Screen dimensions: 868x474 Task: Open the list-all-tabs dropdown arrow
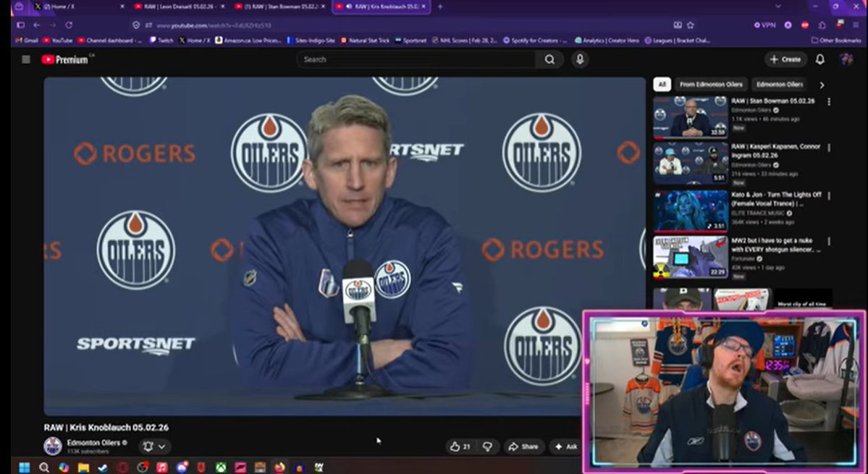778,7
